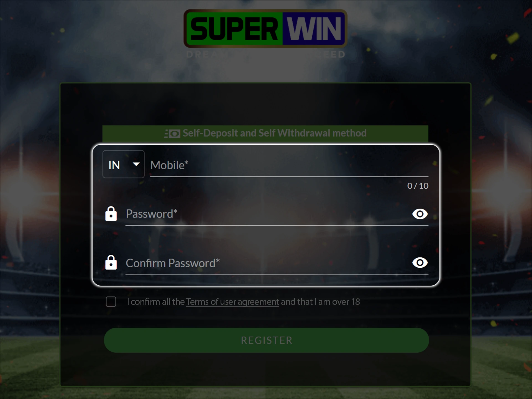Enter mobile number in the Mobile field

(x=289, y=165)
